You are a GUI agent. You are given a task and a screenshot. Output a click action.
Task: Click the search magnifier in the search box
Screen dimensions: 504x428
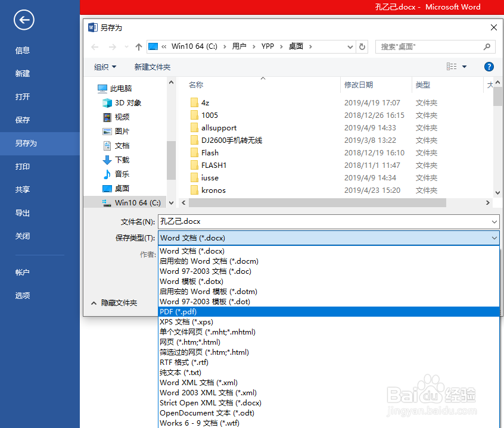[x=486, y=46]
